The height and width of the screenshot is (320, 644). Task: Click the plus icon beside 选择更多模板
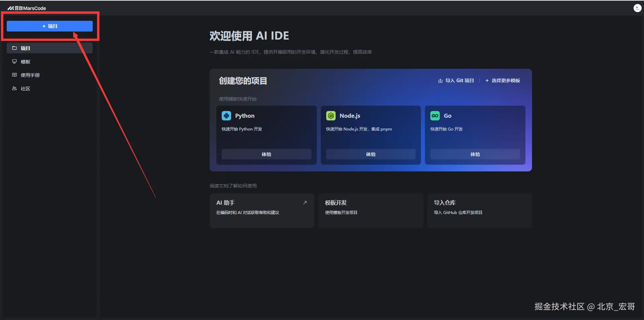pyautogui.click(x=487, y=81)
